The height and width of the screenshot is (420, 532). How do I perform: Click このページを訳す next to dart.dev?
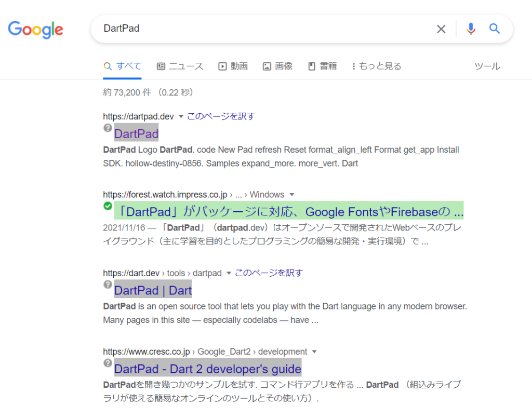269,273
